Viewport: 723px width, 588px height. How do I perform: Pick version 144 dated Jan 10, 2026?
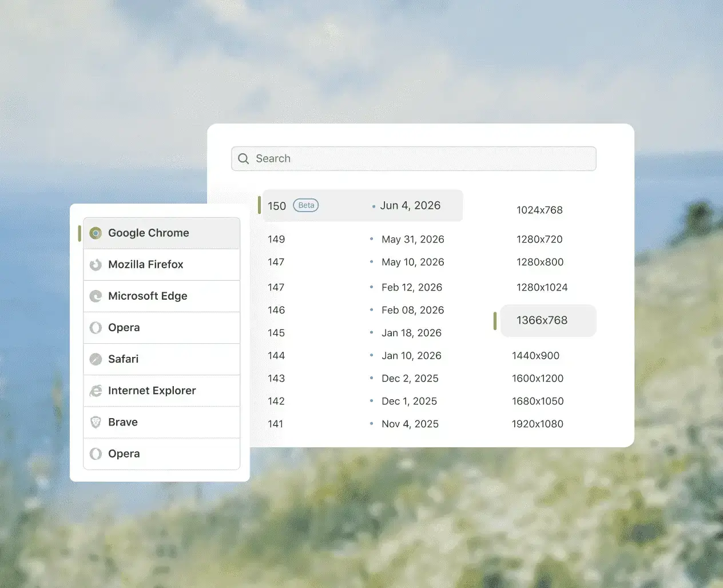pos(356,356)
